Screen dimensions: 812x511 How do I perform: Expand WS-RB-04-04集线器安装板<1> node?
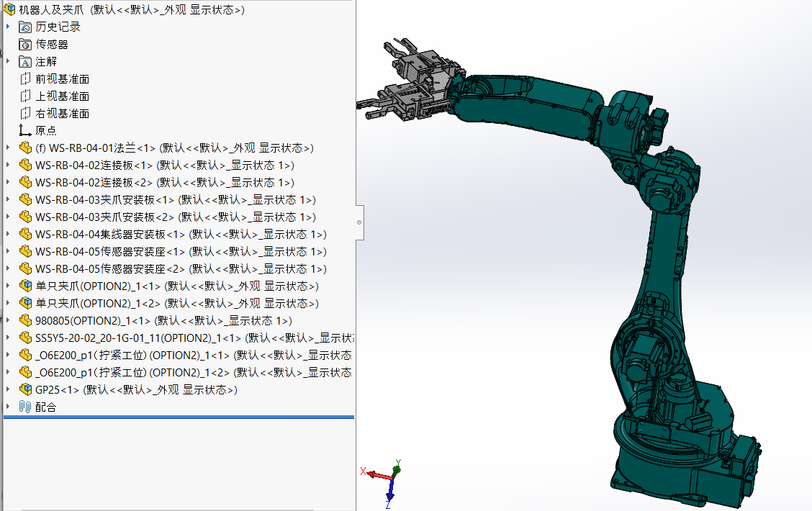(8, 233)
